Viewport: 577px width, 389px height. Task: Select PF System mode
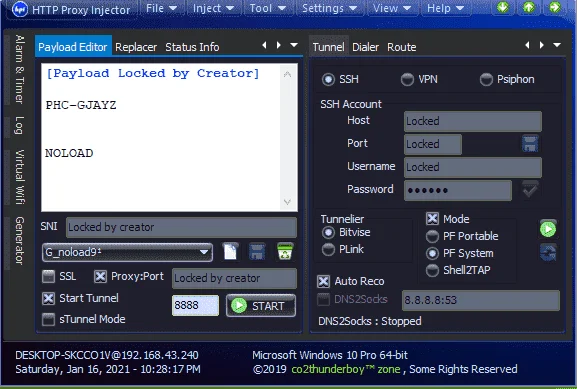point(432,253)
